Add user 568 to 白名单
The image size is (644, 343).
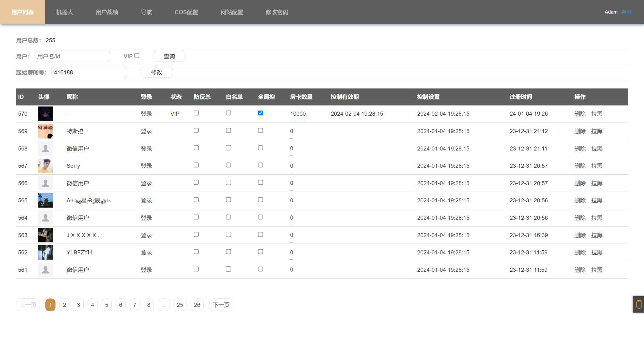(228, 148)
